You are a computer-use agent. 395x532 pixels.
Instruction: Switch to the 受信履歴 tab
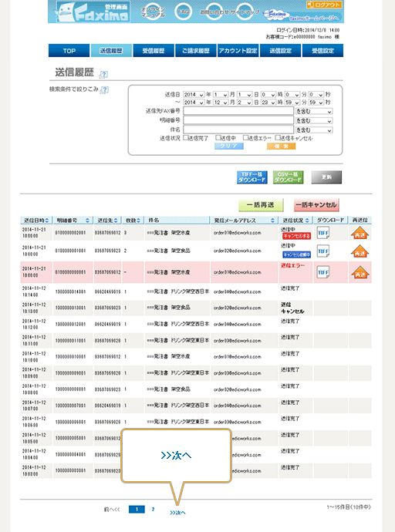[154, 51]
